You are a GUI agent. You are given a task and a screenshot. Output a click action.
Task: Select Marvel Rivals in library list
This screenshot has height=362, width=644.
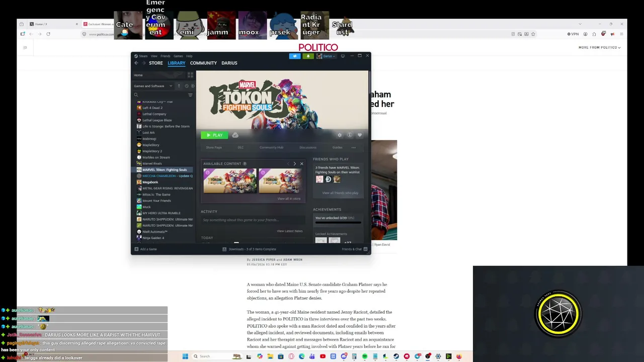(x=152, y=163)
